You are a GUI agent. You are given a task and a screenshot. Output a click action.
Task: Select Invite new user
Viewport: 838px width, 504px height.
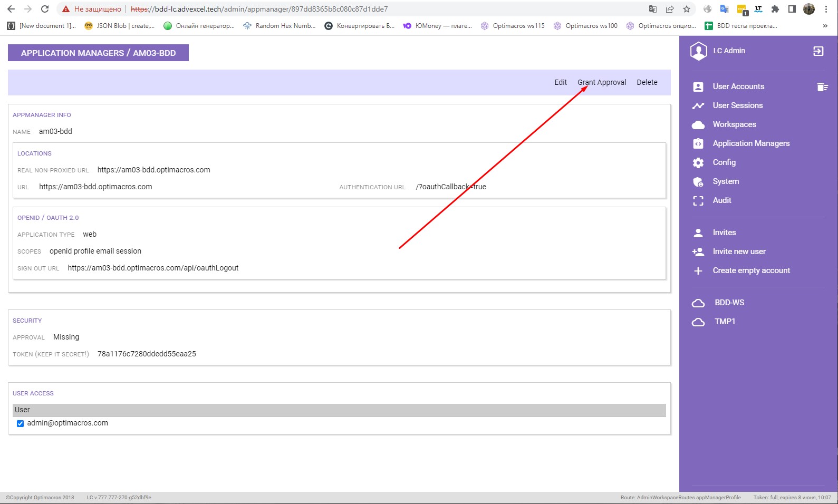click(739, 251)
